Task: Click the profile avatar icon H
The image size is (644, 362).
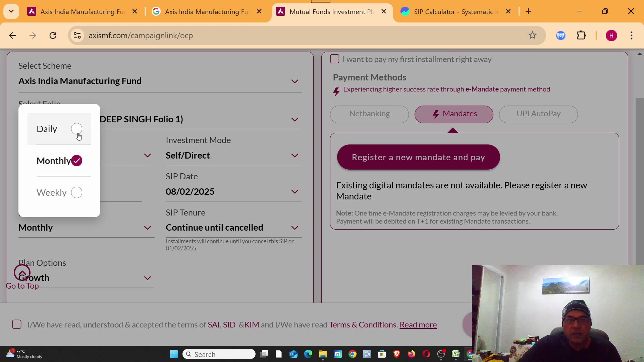Action: [611, 36]
